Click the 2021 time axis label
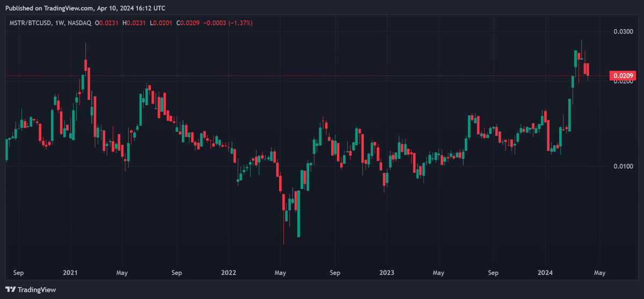The height and width of the screenshot is (299, 644). tap(71, 273)
